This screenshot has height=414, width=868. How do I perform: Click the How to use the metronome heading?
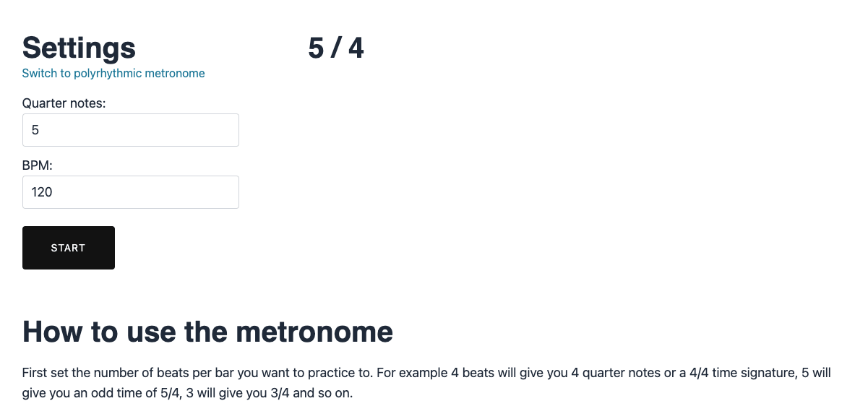click(207, 332)
